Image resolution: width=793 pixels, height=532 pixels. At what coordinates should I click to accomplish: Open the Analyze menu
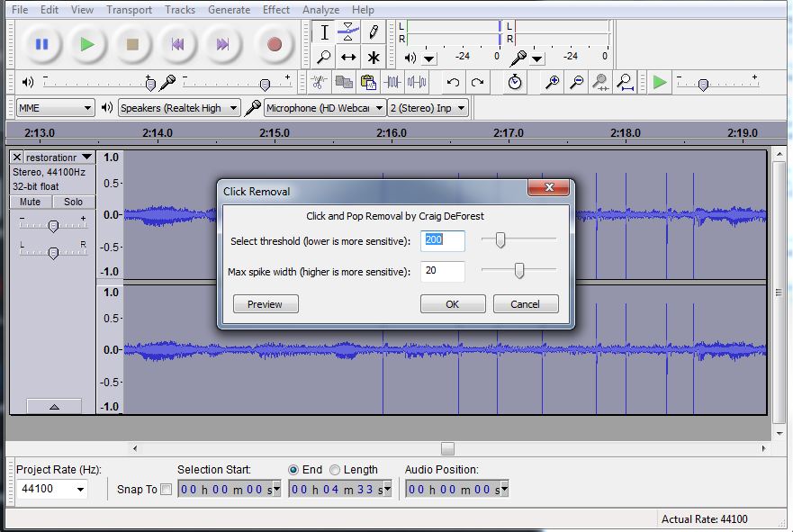320,10
